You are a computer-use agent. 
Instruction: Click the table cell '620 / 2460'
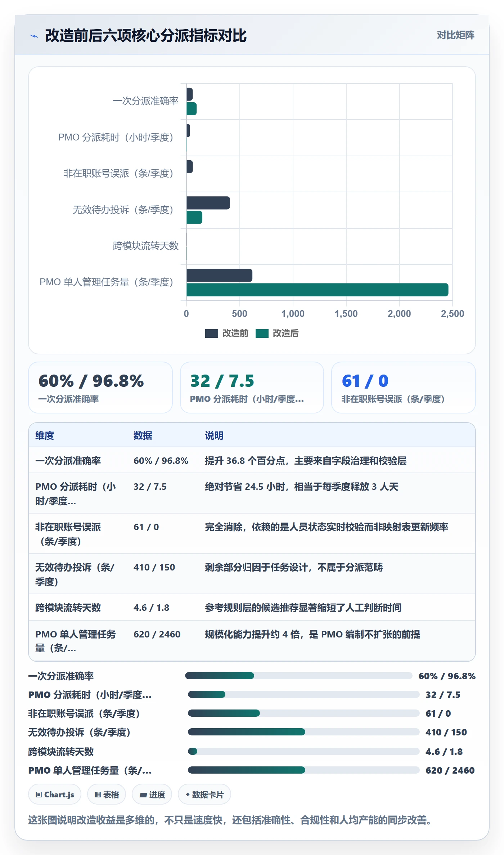tap(157, 634)
